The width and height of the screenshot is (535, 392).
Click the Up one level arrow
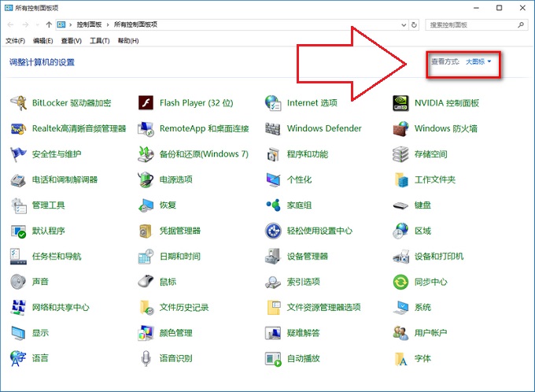[49, 24]
